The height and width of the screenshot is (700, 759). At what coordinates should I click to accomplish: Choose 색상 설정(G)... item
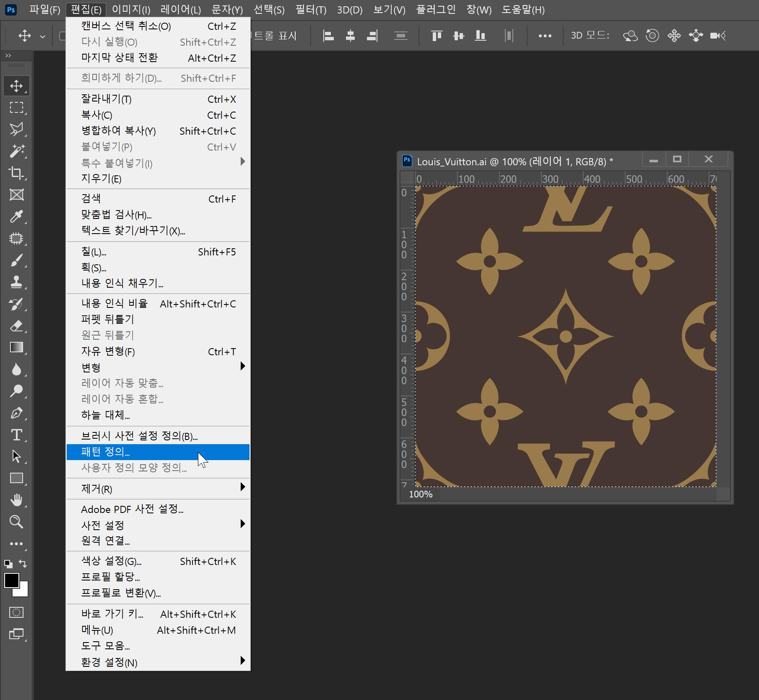(x=158, y=561)
